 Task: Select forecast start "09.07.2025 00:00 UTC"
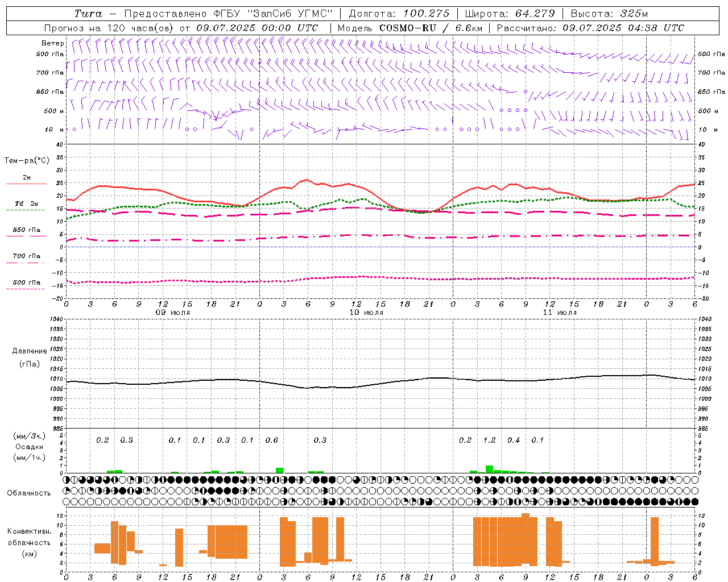[x=257, y=28]
